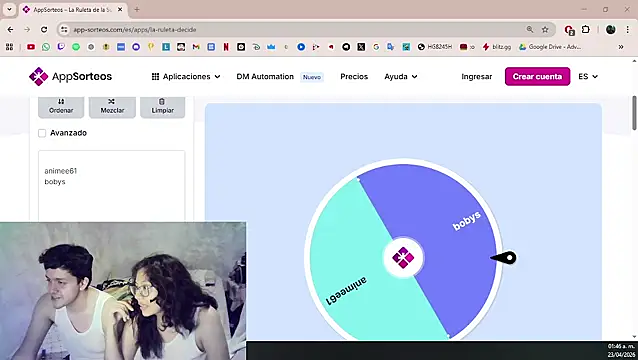This screenshot has width=638, height=360.
Task: Select the AppSorteos browser tab
Action: pyautogui.click(x=72, y=9)
